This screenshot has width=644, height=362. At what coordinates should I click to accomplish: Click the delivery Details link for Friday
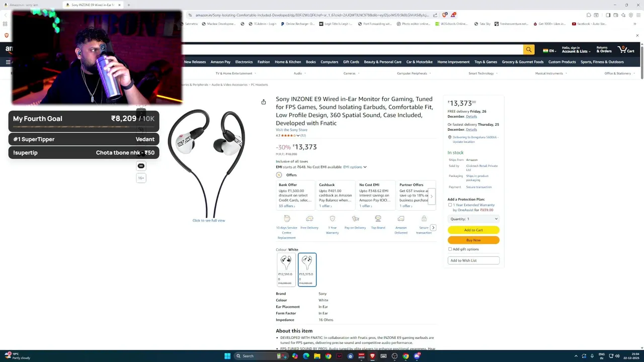[x=471, y=116]
